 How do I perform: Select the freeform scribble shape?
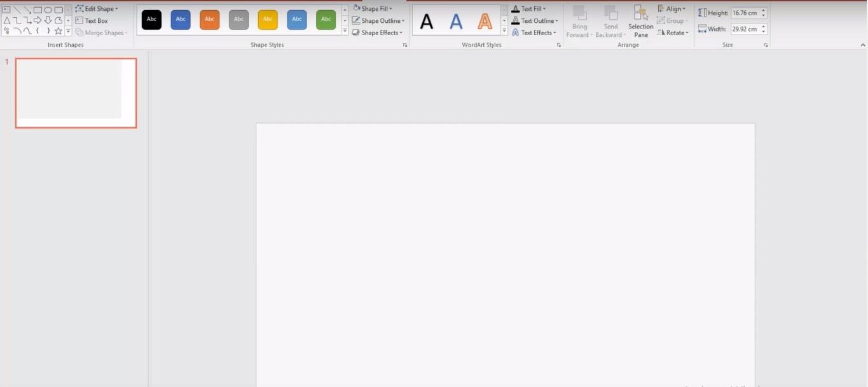pyautogui.click(x=6, y=31)
